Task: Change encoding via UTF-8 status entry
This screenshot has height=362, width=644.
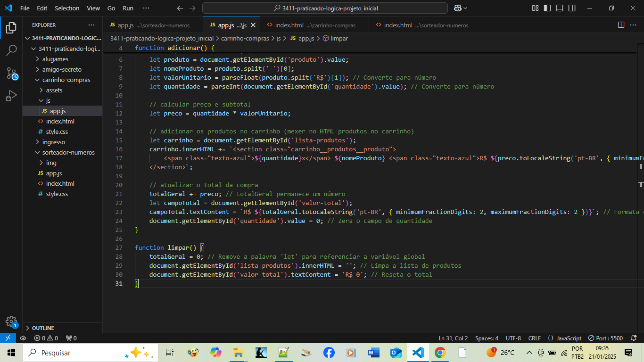Action: point(513,338)
